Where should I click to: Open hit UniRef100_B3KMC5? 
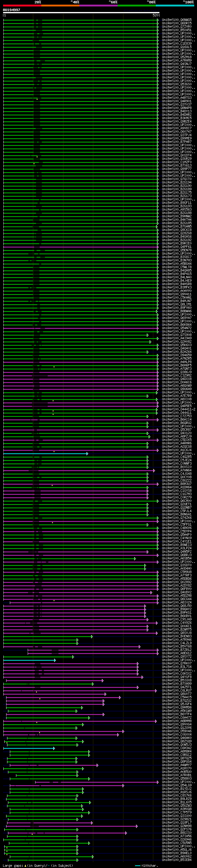[x=177, y=118]
